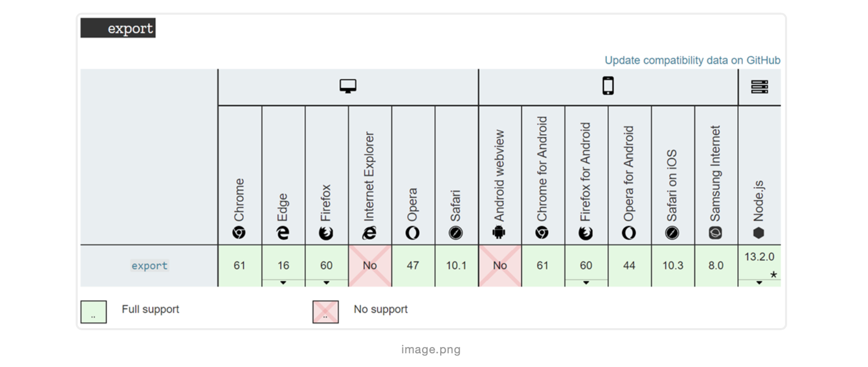Expand the Edge 16 support notes arrow
868x367 pixels.
[283, 283]
